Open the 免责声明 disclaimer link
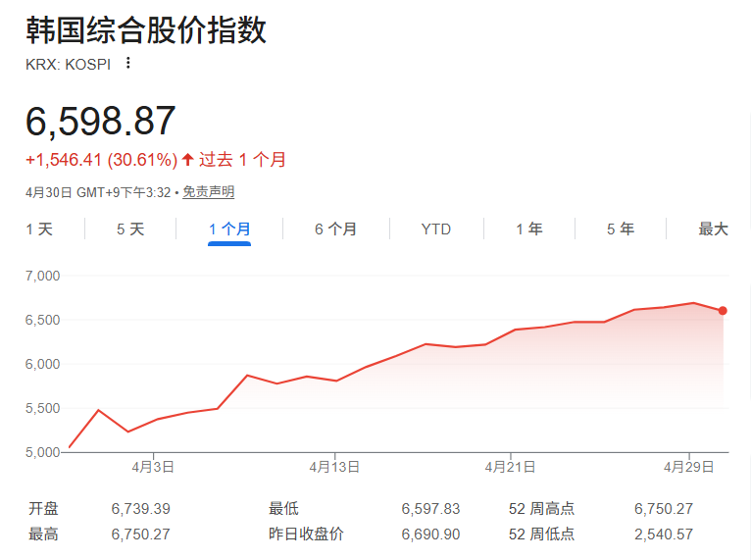This screenshot has width=751, height=560. [208, 192]
